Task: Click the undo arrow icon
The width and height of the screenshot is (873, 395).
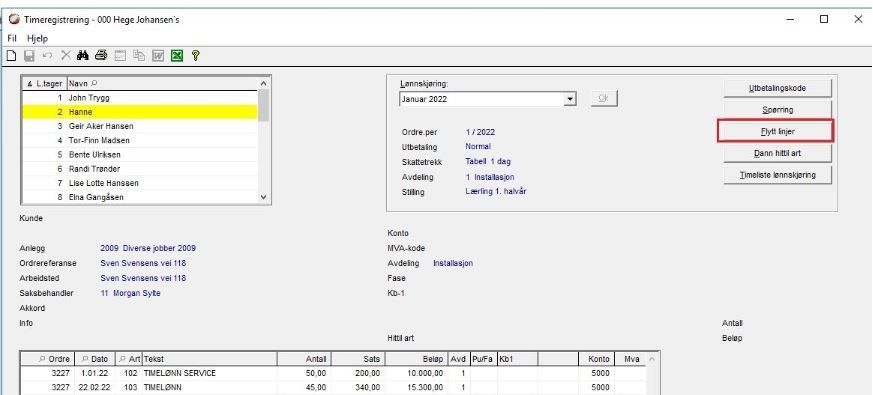Action: 47,55
